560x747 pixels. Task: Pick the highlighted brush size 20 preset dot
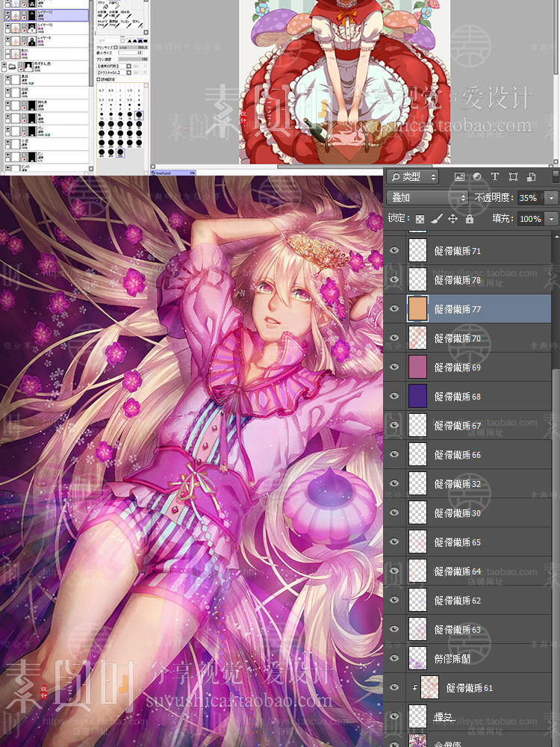click(x=139, y=114)
